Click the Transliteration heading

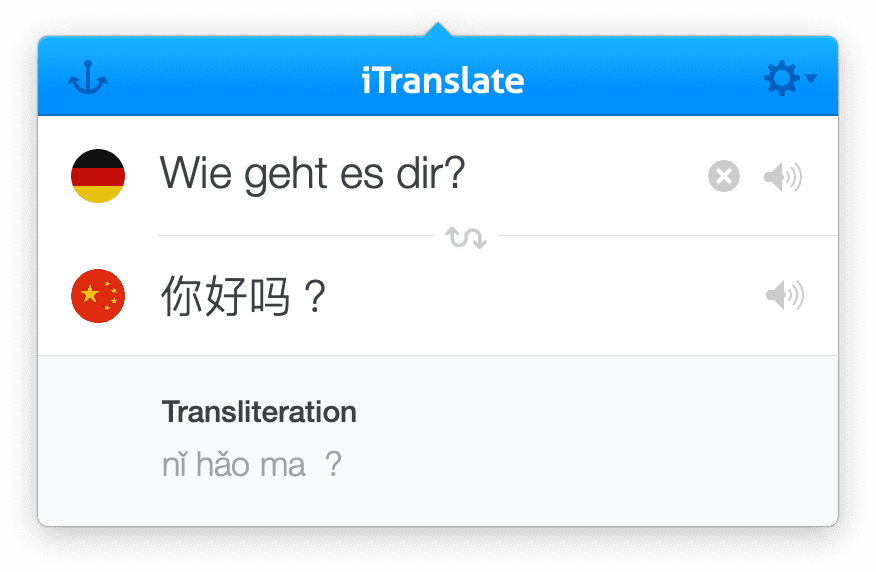point(259,412)
